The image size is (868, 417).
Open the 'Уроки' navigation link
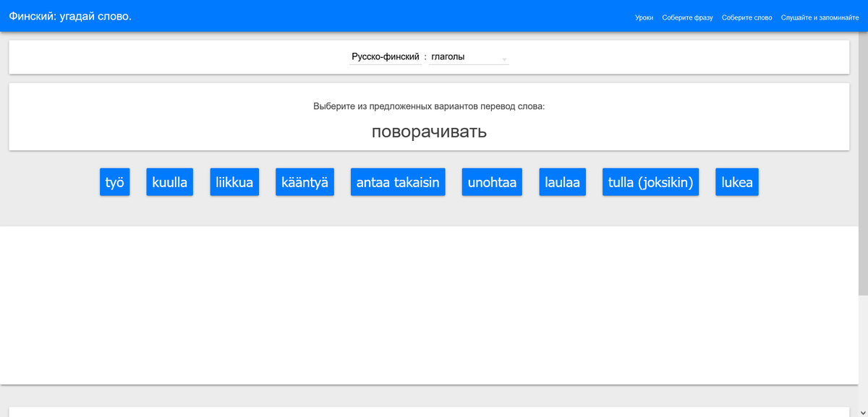pos(644,17)
